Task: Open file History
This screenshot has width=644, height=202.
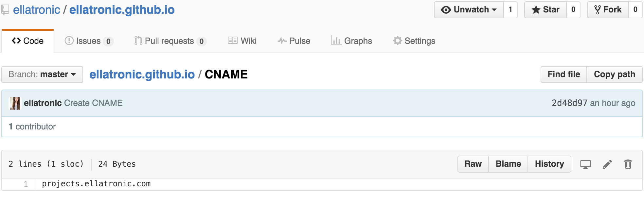Action: click(549, 164)
